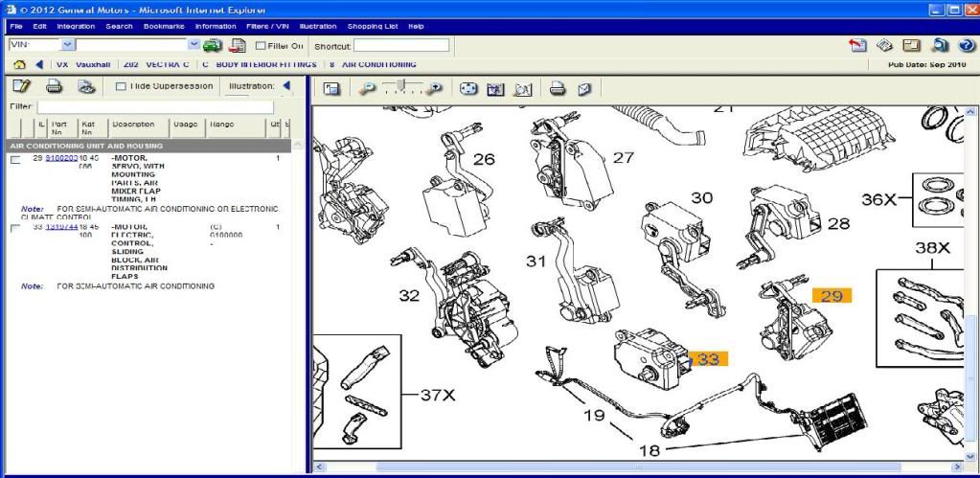
Task: Click the banknote price icon top right
Action: coord(884,45)
